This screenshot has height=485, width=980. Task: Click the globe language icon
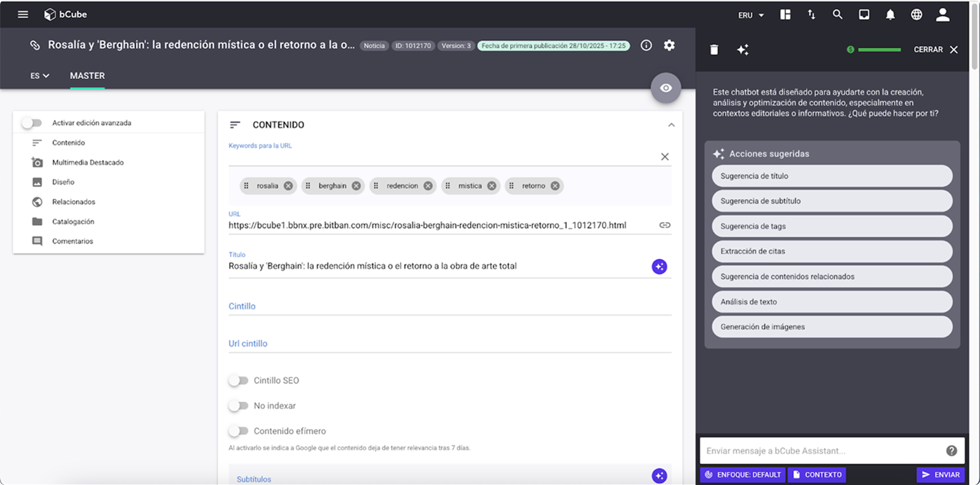[x=917, y=14]
